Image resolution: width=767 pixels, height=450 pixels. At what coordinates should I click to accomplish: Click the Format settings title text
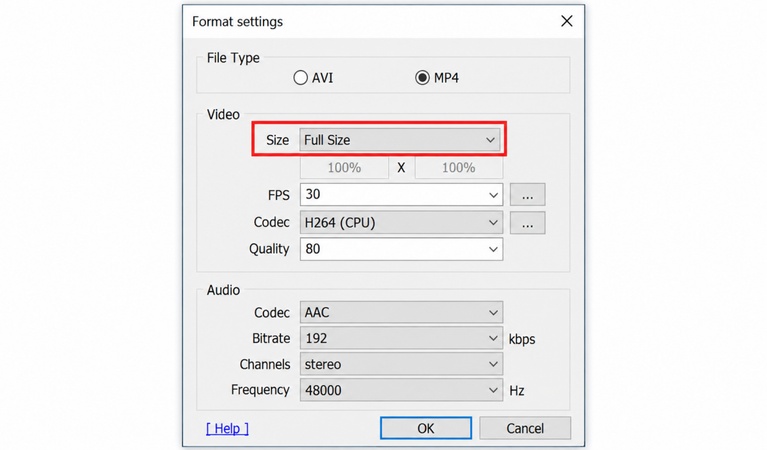[x=237, y=22]
